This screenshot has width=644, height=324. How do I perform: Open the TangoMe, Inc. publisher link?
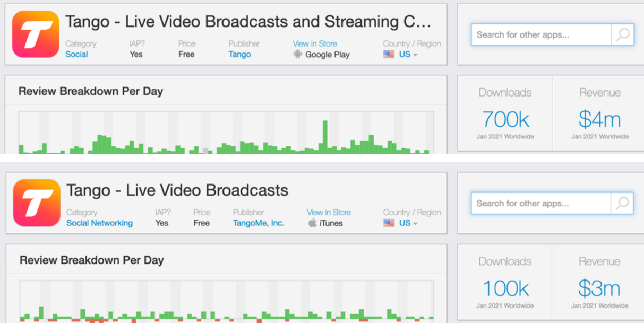tap(259, 223)
